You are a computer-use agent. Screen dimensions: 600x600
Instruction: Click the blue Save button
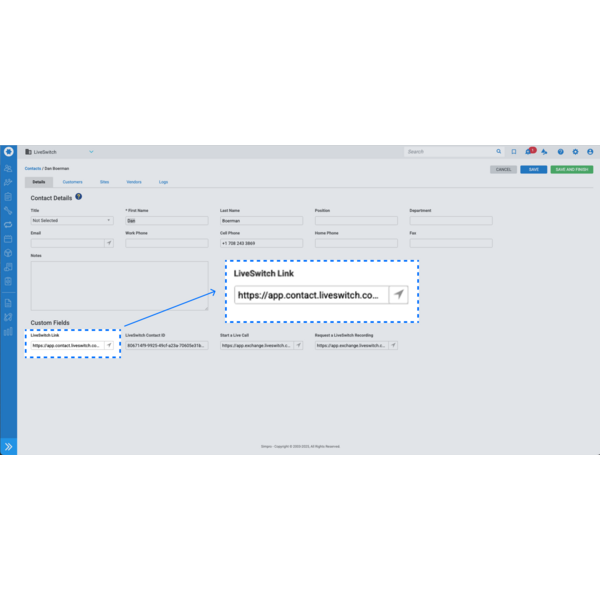tap(533, 170)
